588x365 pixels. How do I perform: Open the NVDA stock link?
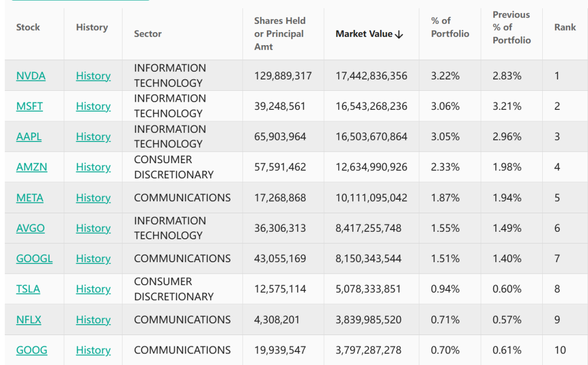(x=31, y=76)
